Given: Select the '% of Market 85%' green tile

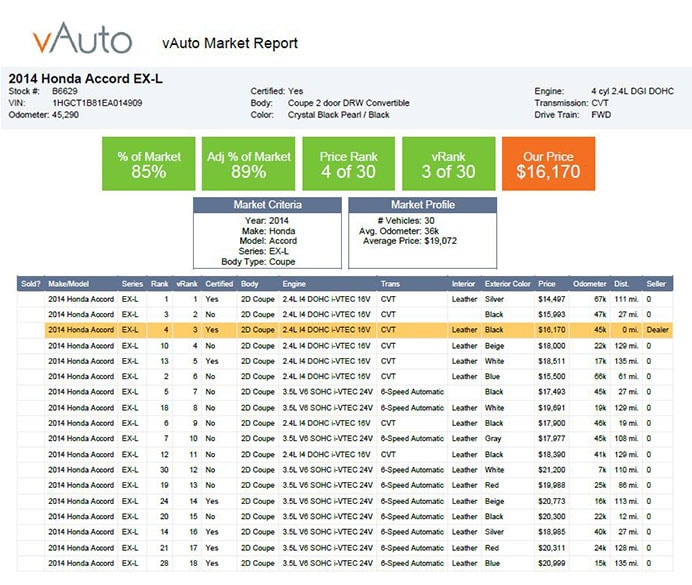Looking at the screenshot, I should [x=149, y=164].
